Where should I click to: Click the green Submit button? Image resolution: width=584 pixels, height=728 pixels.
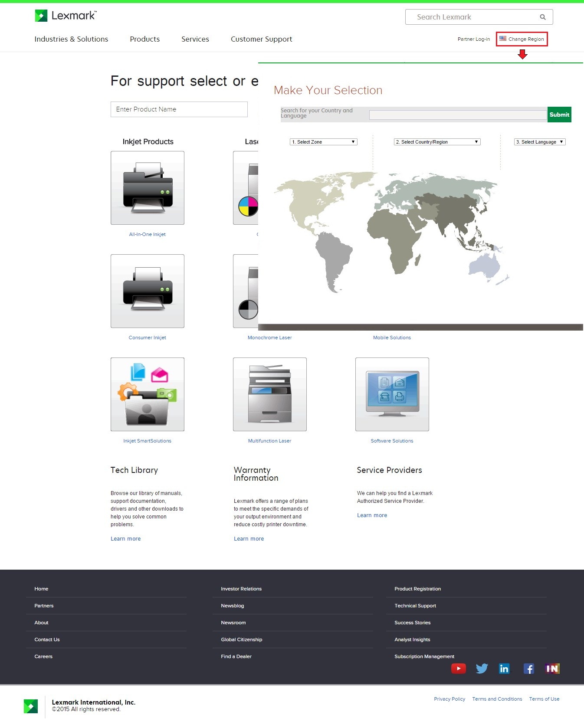[x=559, y=115]
